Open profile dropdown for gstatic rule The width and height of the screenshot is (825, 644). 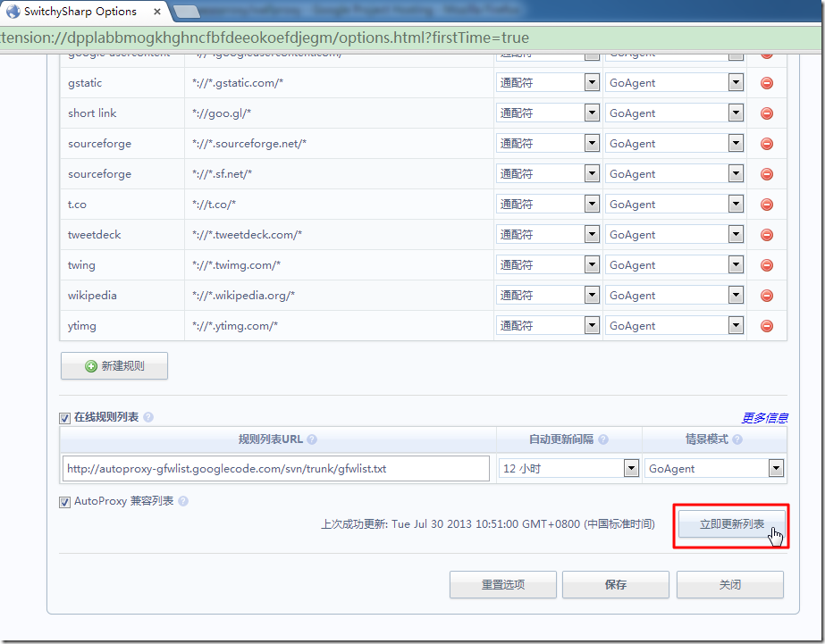click(674, 82)
